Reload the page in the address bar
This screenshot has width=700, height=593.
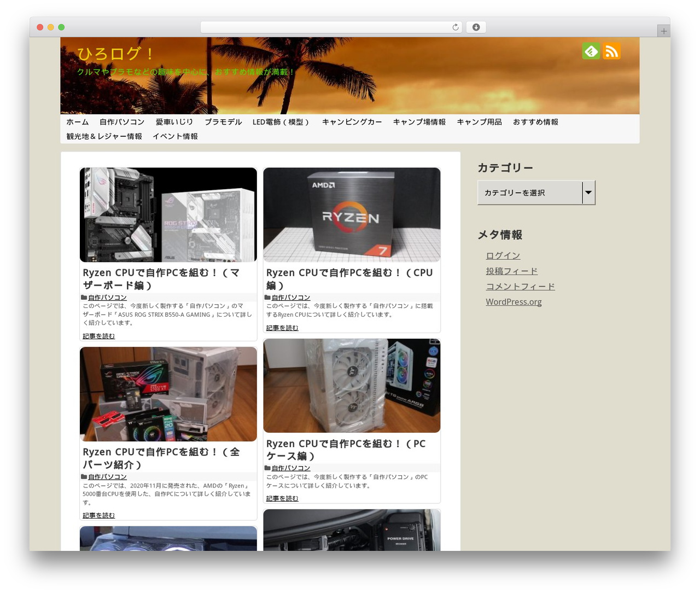(456, 27)
